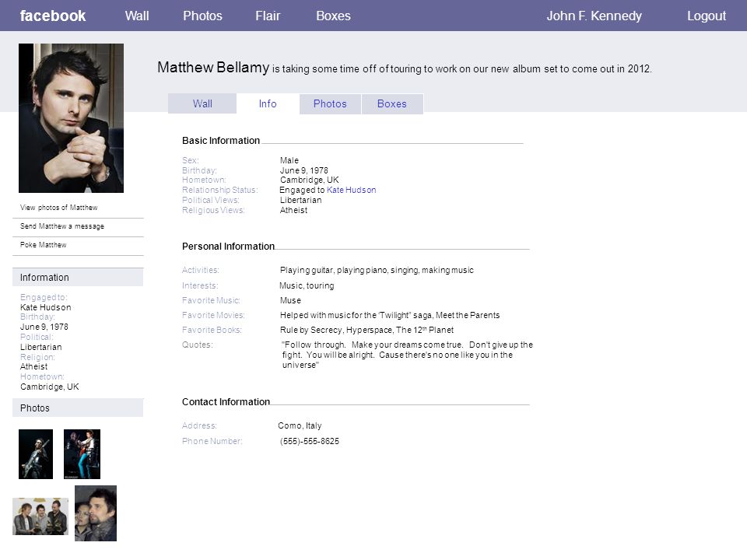
Task: Open the three-men group photo thumbnail
Action: (x=40, y=516)
